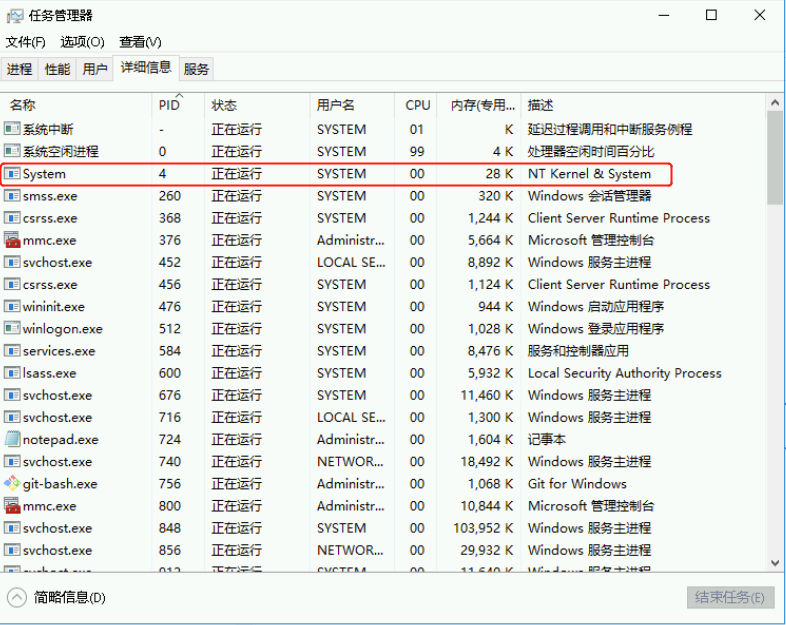Open the 文件(F) menu
Viewport: 786px width, 625px height.
[x=26, y=42]
